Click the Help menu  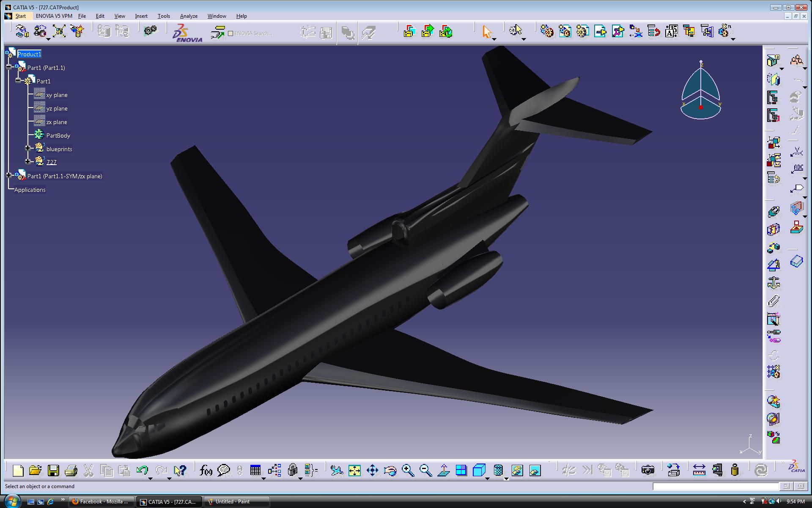pos(241,16)
